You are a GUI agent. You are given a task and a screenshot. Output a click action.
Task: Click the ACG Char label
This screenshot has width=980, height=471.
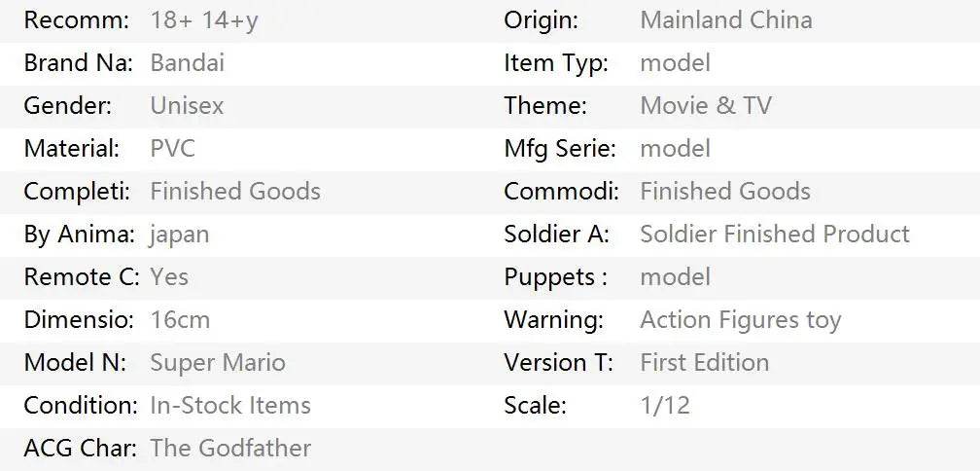click(81, 449)
